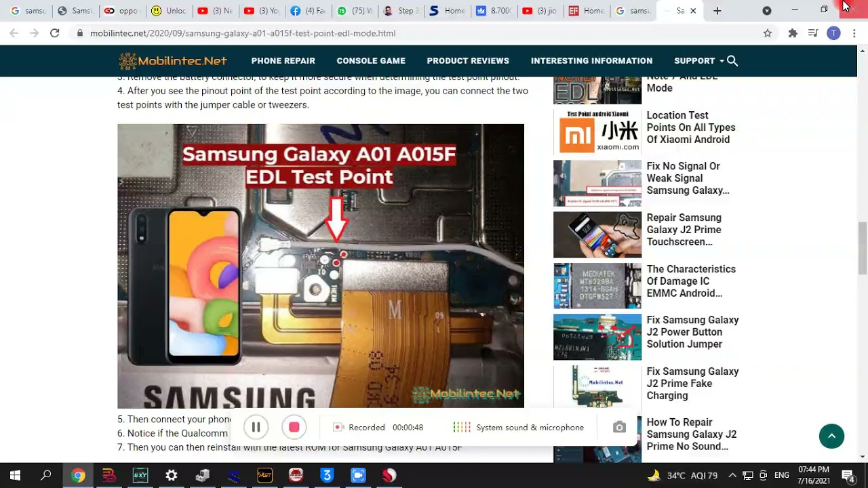This screenshot has width=868, height=488.
Task: Open the Settings gear taskbar app
Action: pos(172,475)
